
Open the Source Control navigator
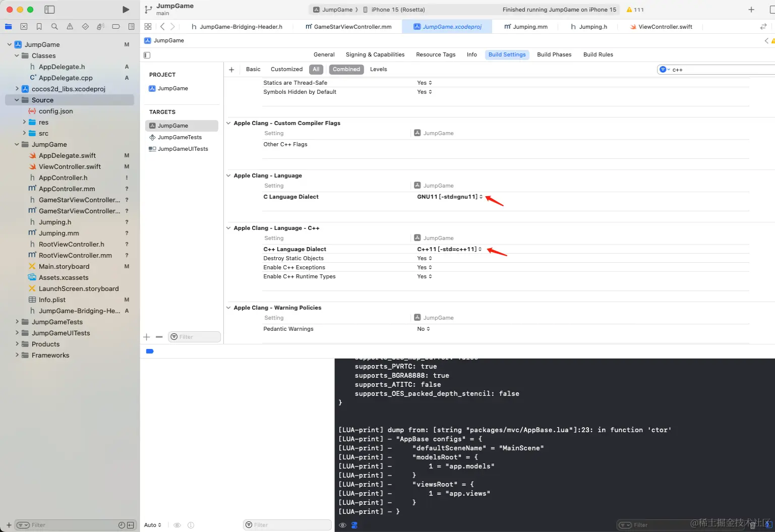tap(24, 27)
